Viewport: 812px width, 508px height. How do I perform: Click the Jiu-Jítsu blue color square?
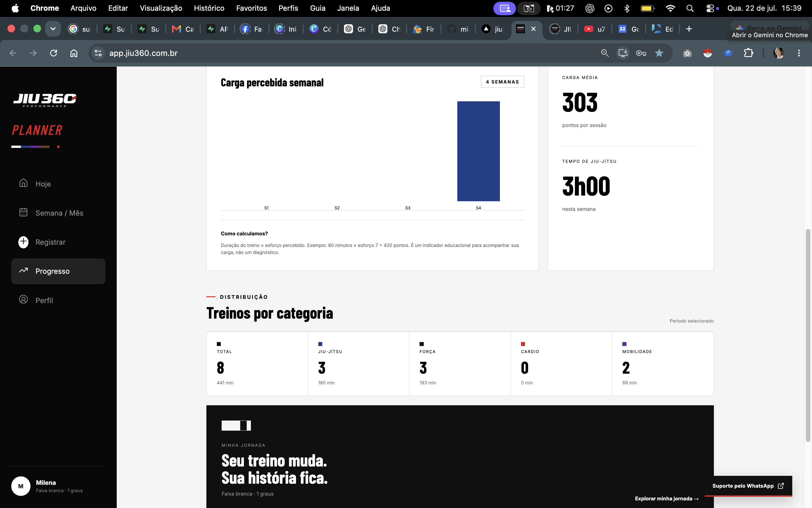point(320,344)
